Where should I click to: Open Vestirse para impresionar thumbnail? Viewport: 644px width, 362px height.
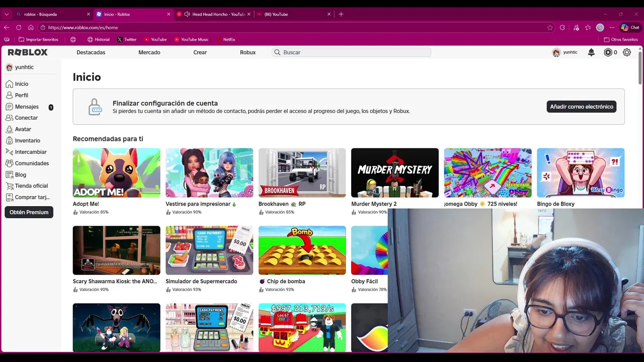point(209,172)
